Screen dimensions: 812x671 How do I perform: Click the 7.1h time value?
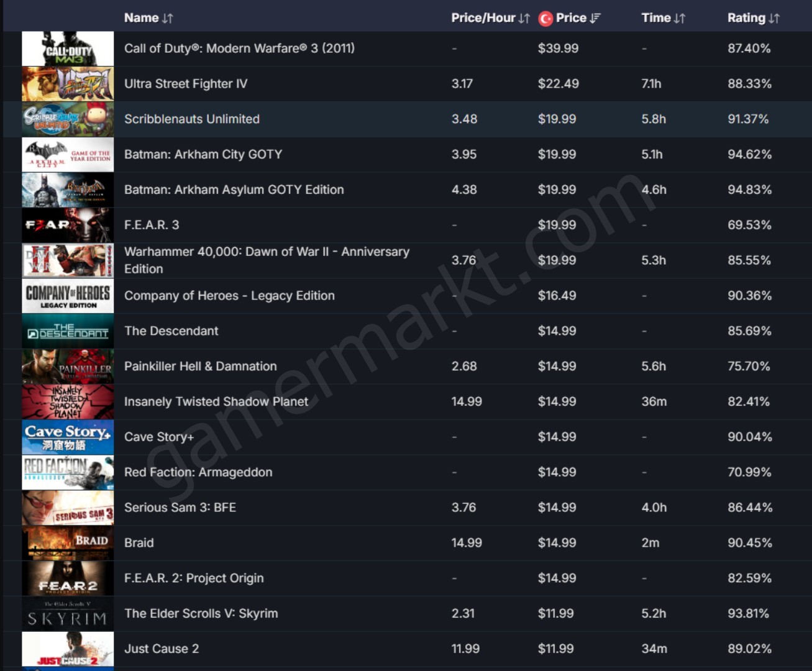(652, 84)
